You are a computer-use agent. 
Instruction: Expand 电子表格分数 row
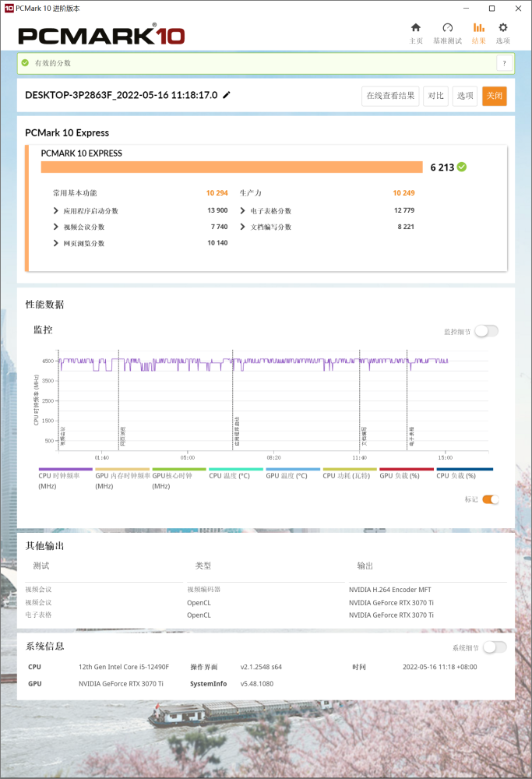pyautogui.click(x=242, y=210)
